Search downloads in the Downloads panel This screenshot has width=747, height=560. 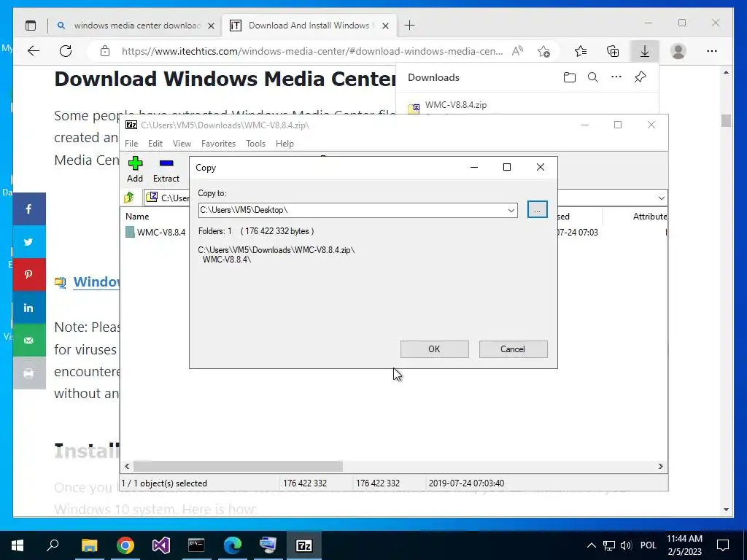click(x=592, y=77)
